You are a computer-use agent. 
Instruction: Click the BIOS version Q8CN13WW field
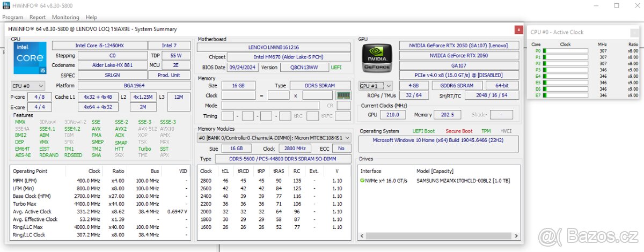point(304,68)
